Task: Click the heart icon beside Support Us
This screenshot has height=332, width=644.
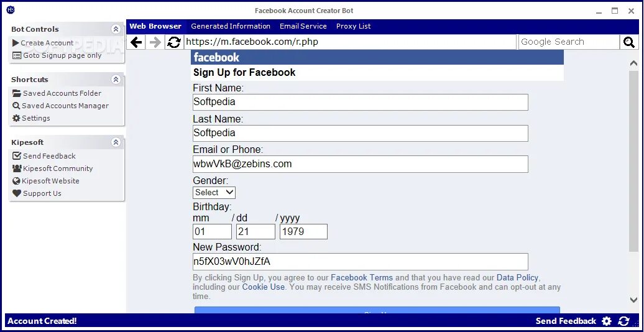Action: click(16, 193)
